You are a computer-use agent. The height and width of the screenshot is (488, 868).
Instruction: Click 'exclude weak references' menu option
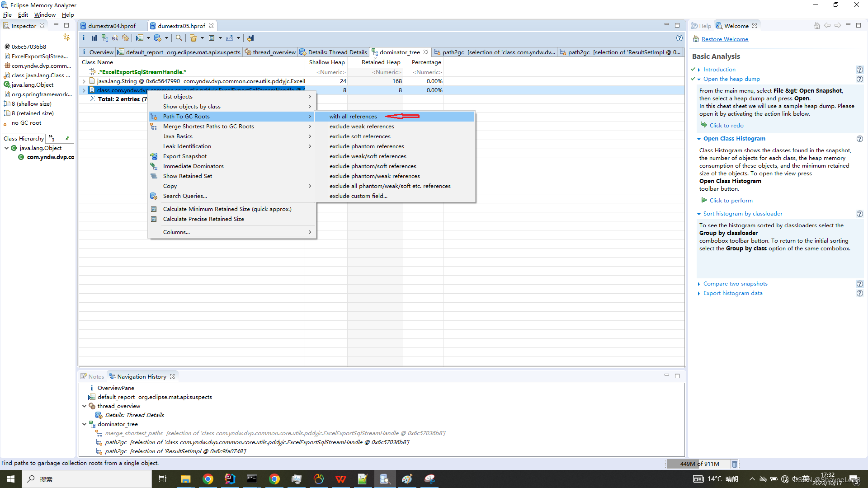click(362, 126)
